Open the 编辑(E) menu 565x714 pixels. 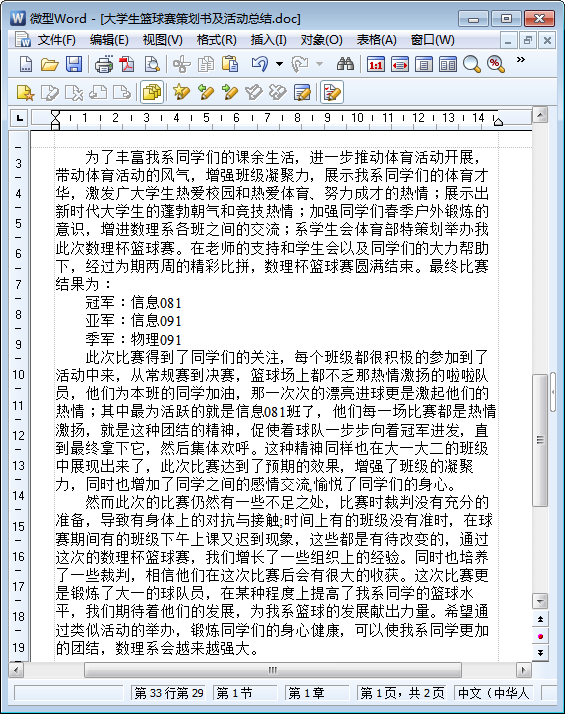[109, 40]
